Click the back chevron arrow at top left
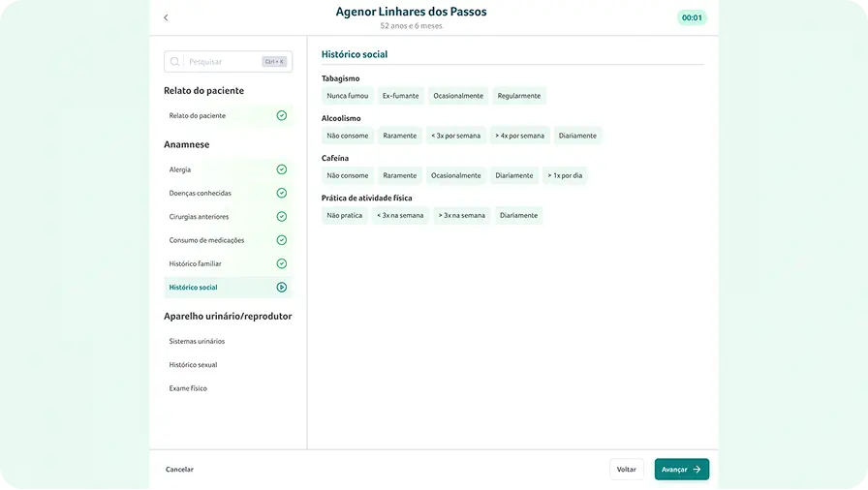 166,17
